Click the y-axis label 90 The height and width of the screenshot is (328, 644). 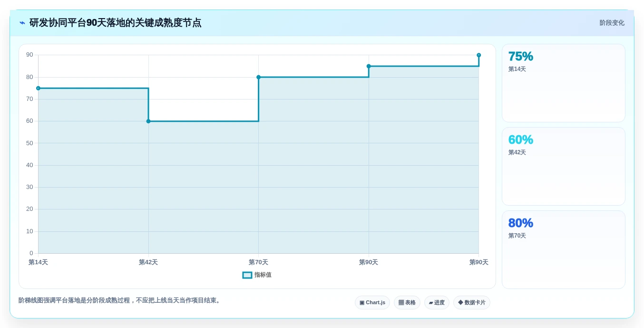[x=29, y=55]
